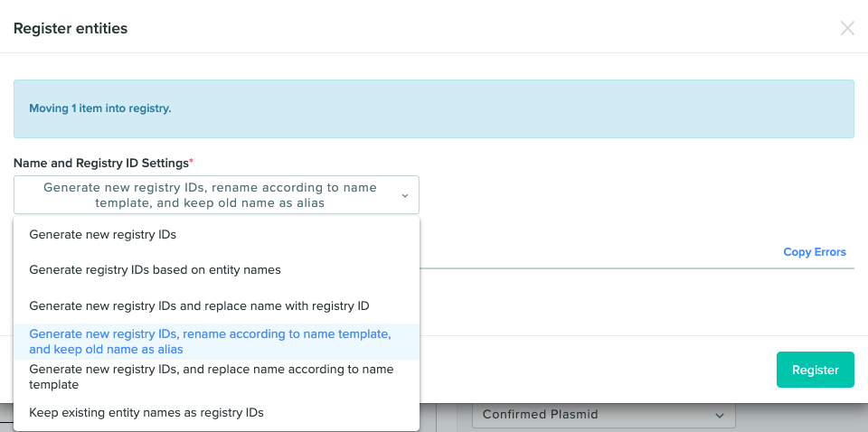Collapse the registry ID settings chevron

(405, 195)
